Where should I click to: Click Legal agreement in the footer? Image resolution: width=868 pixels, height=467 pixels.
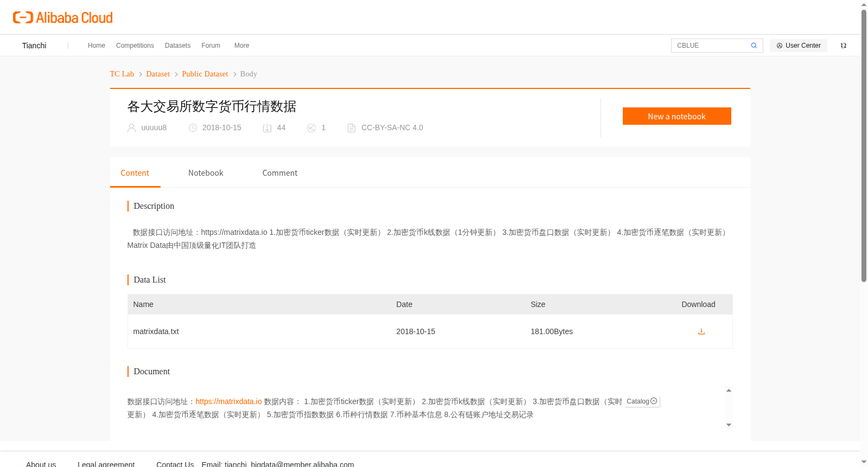pos(106,464)
